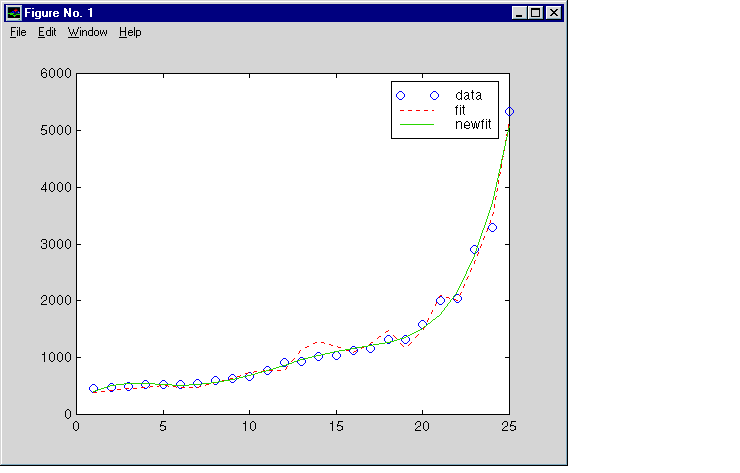Close the Figure No. 1 window
The height and width of the screenshot is (473, 740).
pos(554,13)
